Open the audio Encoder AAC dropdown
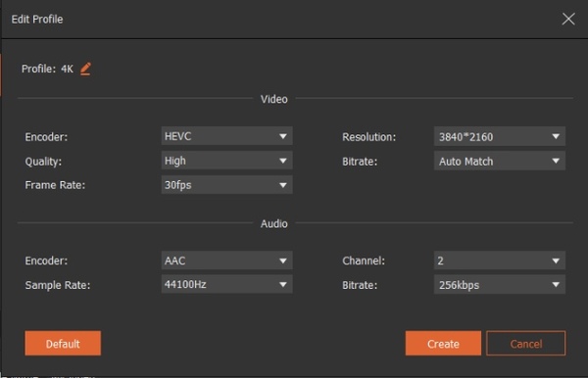This screenshot has height=378, width=588. coord(227,260)
